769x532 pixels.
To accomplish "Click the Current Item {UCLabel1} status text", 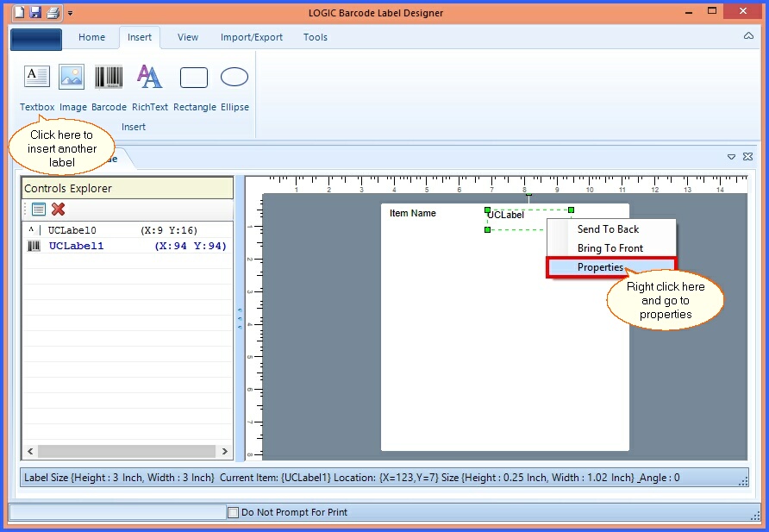I will point(275,478).
